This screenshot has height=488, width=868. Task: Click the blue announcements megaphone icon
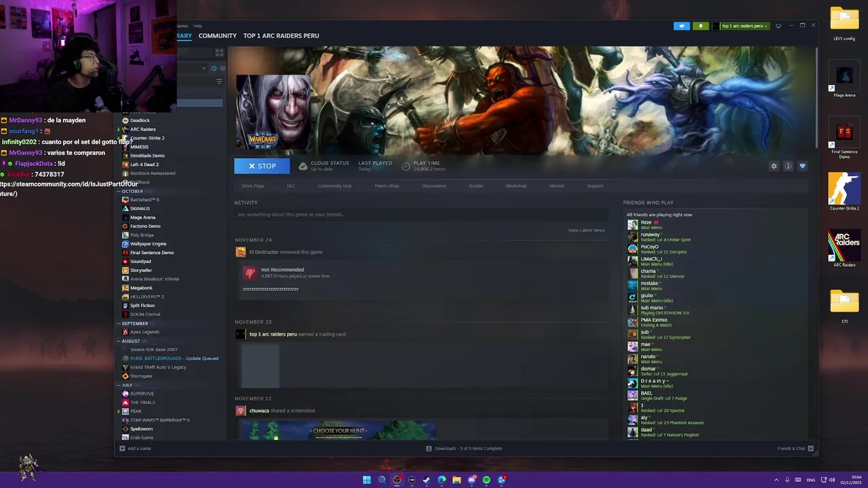(x=682, y=26)
